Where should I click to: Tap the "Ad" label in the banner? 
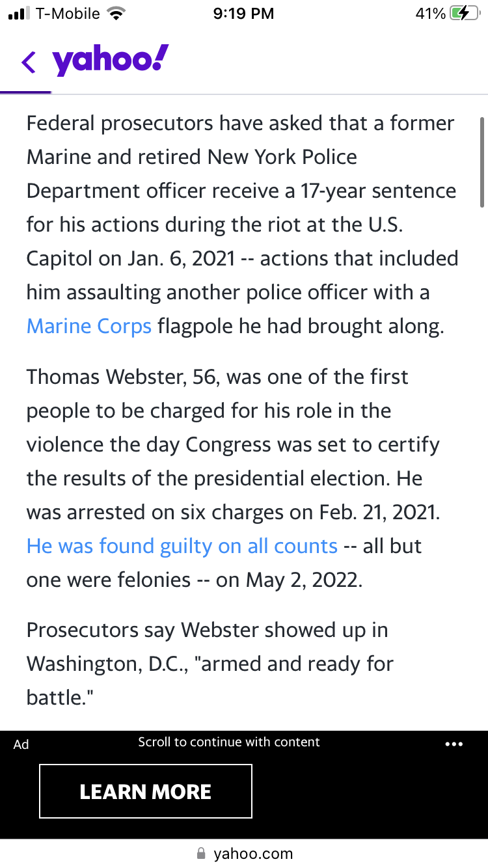[21, 744]
